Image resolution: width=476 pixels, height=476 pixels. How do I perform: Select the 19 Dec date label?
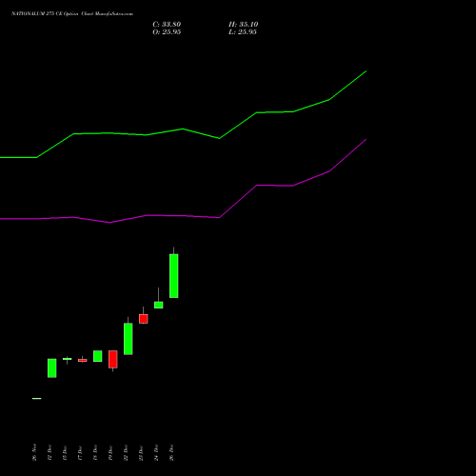click(110, 452)
